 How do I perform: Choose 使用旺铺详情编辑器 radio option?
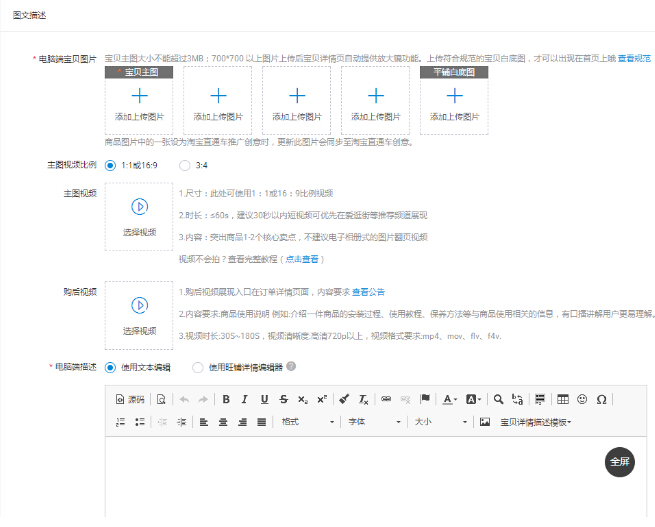[197, 367]
